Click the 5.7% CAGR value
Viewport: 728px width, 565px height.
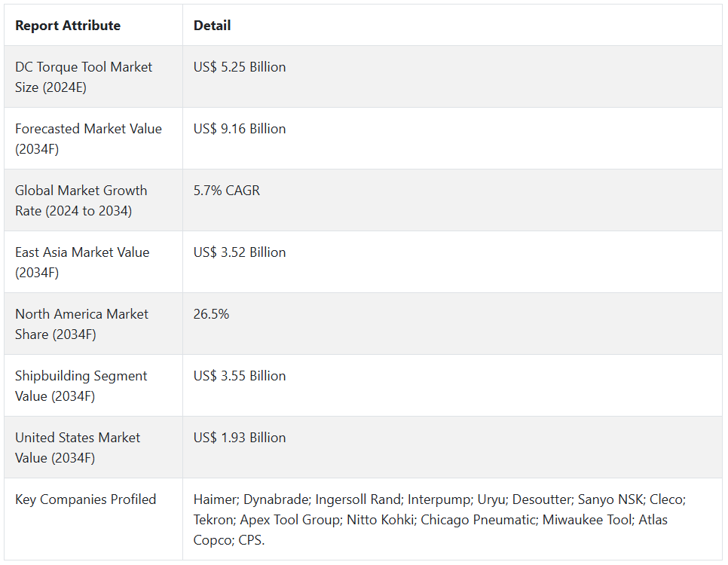tap(227, 191)
